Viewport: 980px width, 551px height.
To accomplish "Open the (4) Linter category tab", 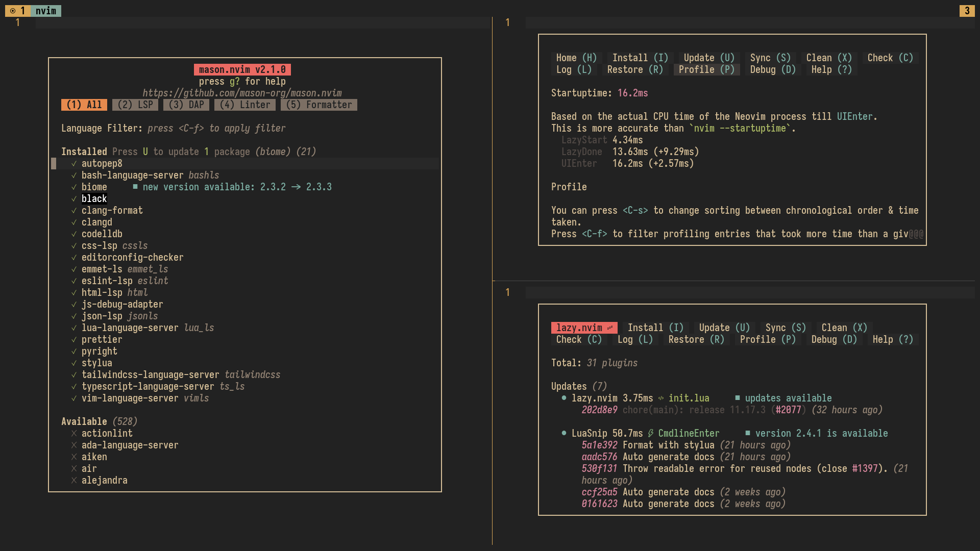I will 245,105.
